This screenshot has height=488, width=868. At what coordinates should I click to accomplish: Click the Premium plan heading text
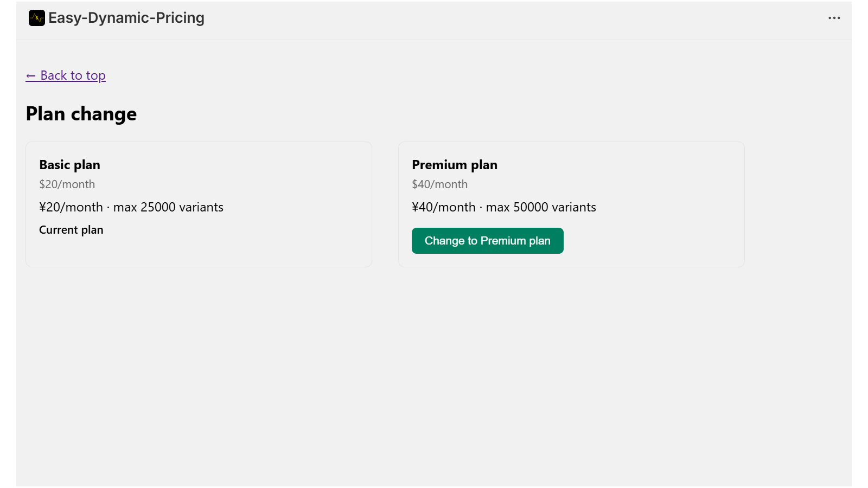point(455,165)
